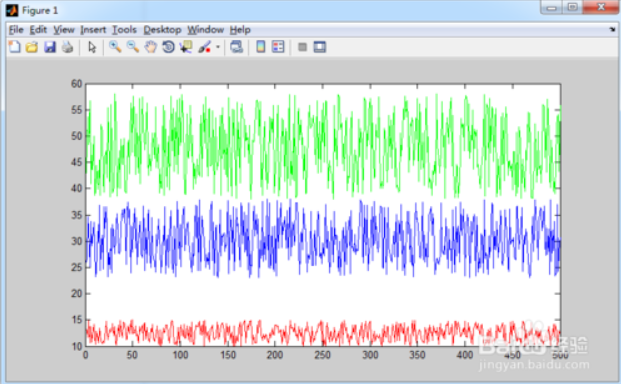
Task: Open file with the folder icon
Action: (x=32, y=47)
